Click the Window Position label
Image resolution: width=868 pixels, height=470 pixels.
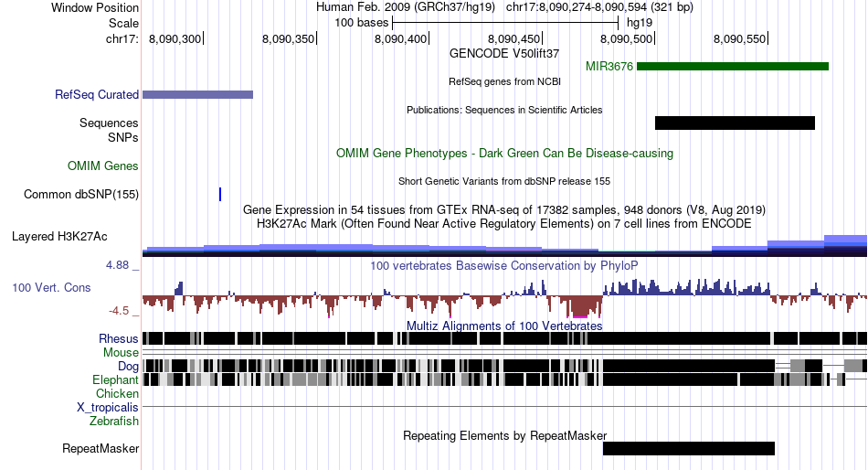pos(95,7)
